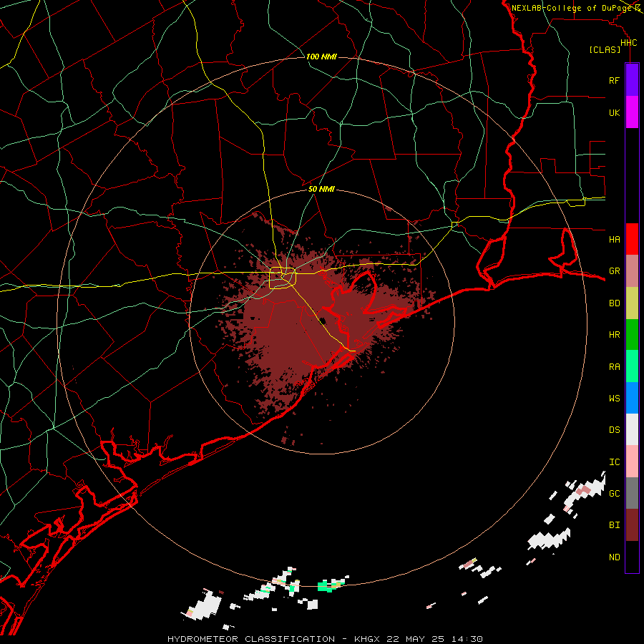644x644 pixels.
Task: Click the RF legend label
Action: pos(615,81)
